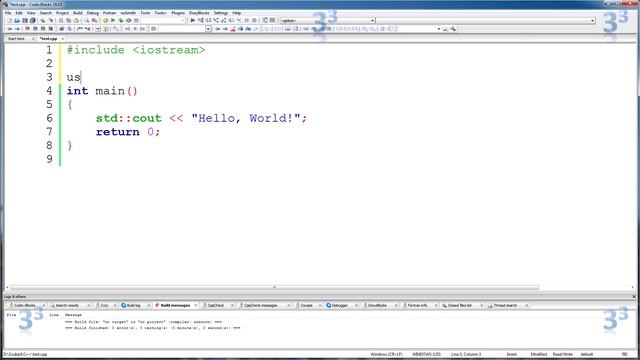The width and height of the screenshot is (640, 360).
Task: Click the code line '#include <iostream>'
Action: tap(136, 50)
